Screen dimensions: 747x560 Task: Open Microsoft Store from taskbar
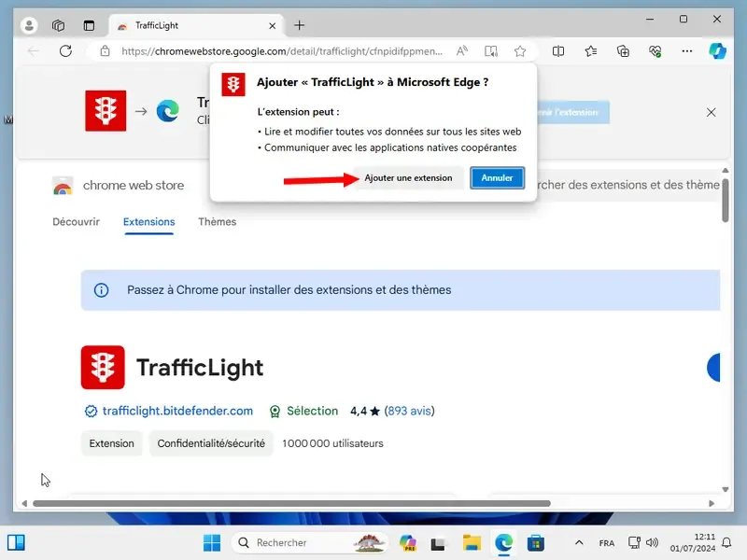(535, 543)
